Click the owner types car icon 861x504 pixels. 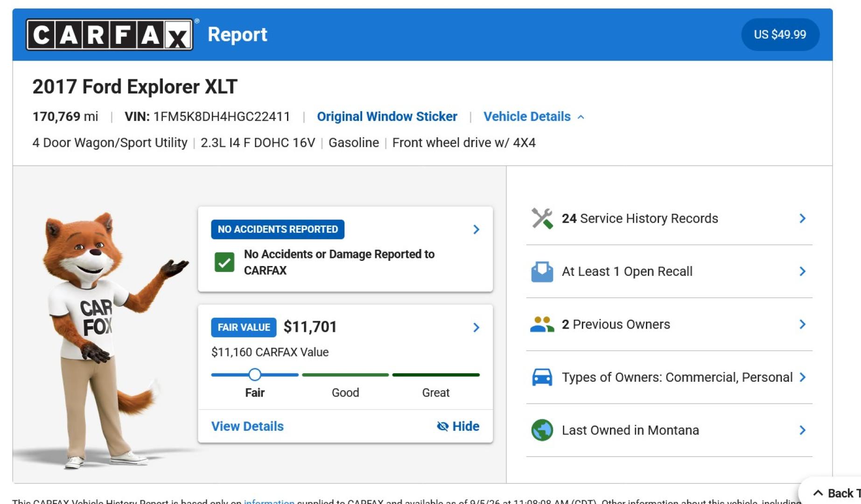(x=542, y=377)
